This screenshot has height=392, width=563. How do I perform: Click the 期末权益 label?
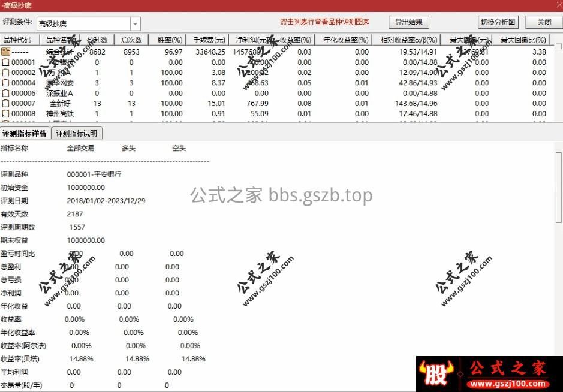tap(14, 240)
